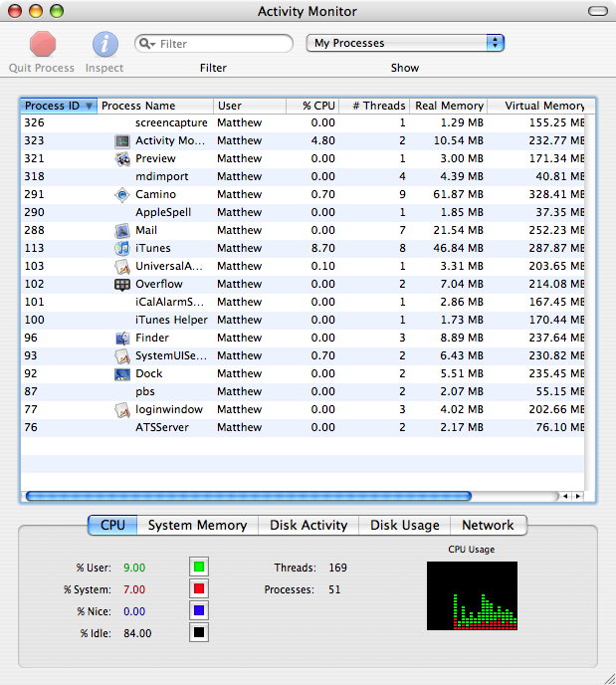Viewport: 616px width, 685px height.
Task: Click the Threads count 169
Action: [x=338, y=568]
